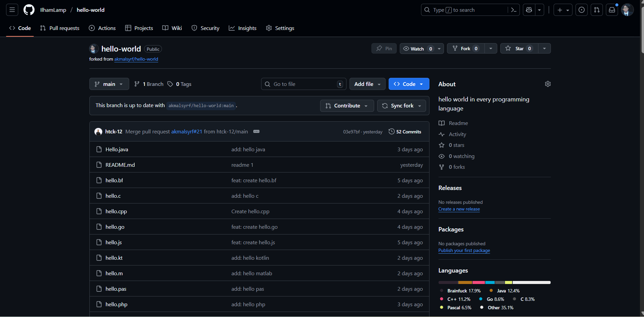Viewport: 644px width, 317px height.
Task: Open the command palette terminal icon in search bar
Action: click(514, 10)
